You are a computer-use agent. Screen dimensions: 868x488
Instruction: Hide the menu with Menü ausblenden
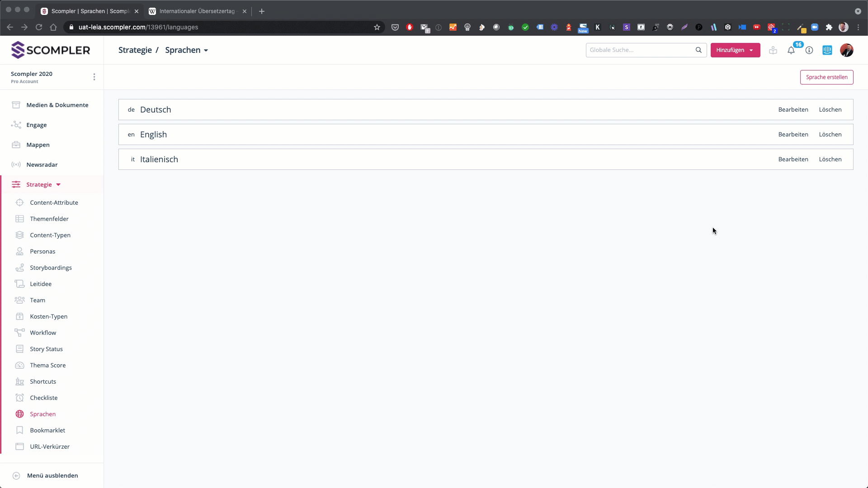(52, 475)
